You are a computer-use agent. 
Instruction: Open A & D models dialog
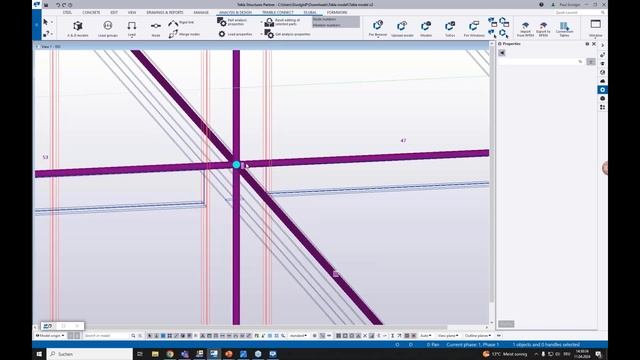(x=78, y=29)
